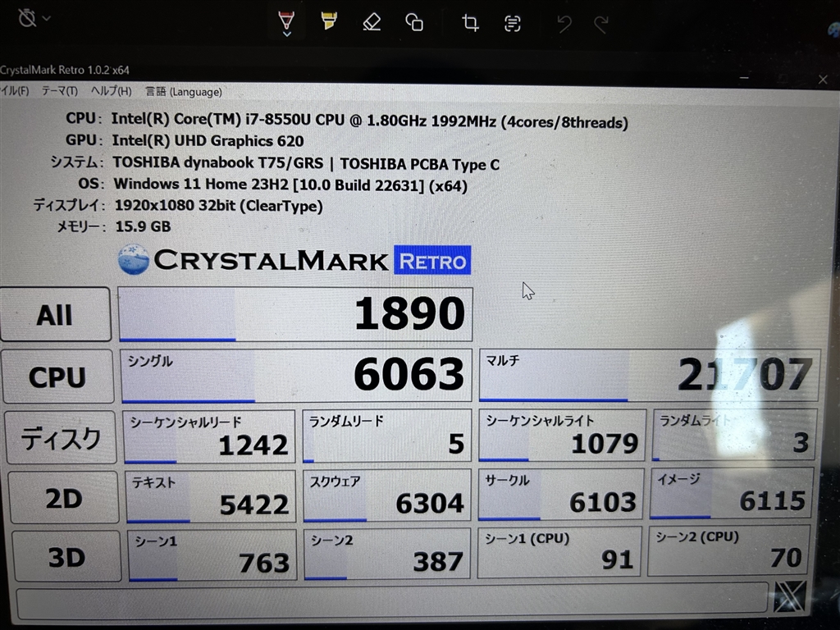Click the マルチ CPU score 21707
The height and width of the screenshot is (630, 840).
(650, 374)
